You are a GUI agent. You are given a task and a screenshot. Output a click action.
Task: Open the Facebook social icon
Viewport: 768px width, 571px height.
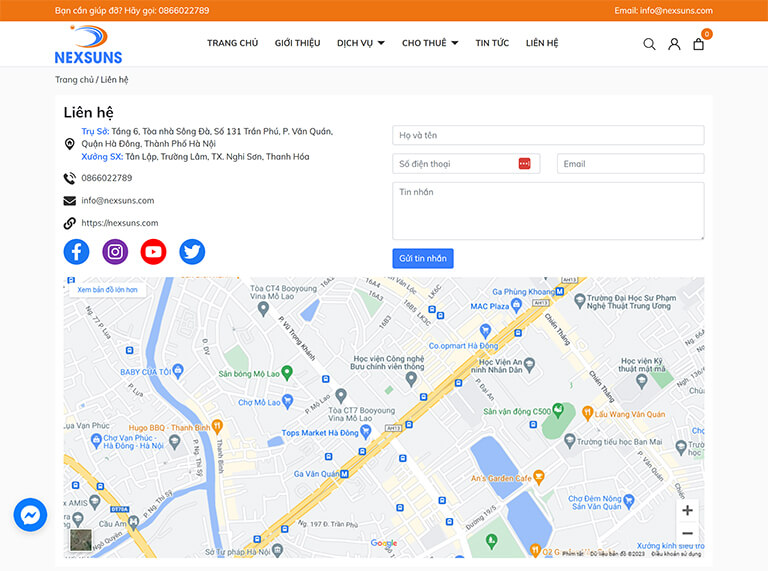pyautogui.click(x=76, y=252)
